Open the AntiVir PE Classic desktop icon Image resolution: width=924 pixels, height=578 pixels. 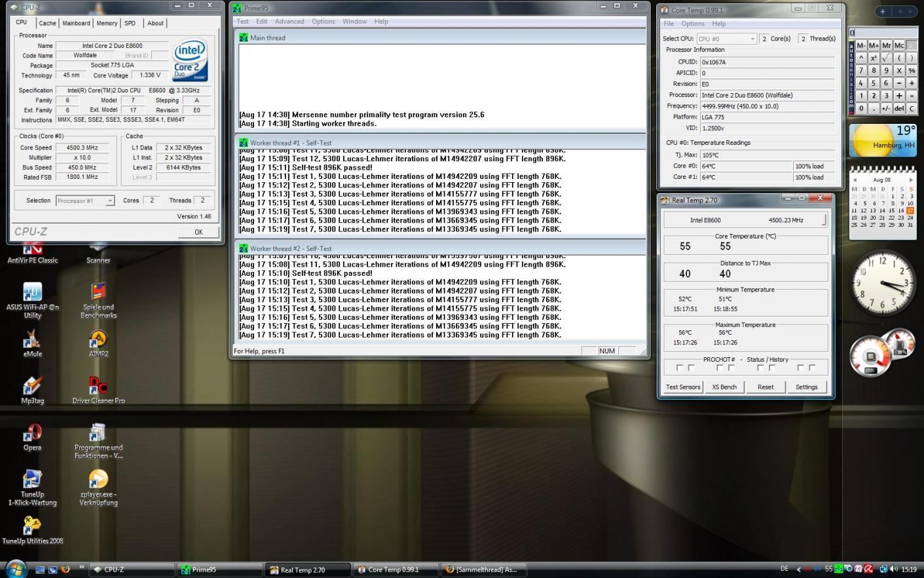coord(32,252)
